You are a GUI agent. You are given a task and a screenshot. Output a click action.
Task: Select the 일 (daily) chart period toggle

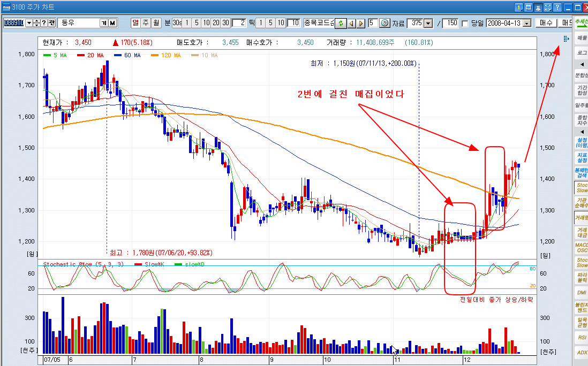(135, 23)
